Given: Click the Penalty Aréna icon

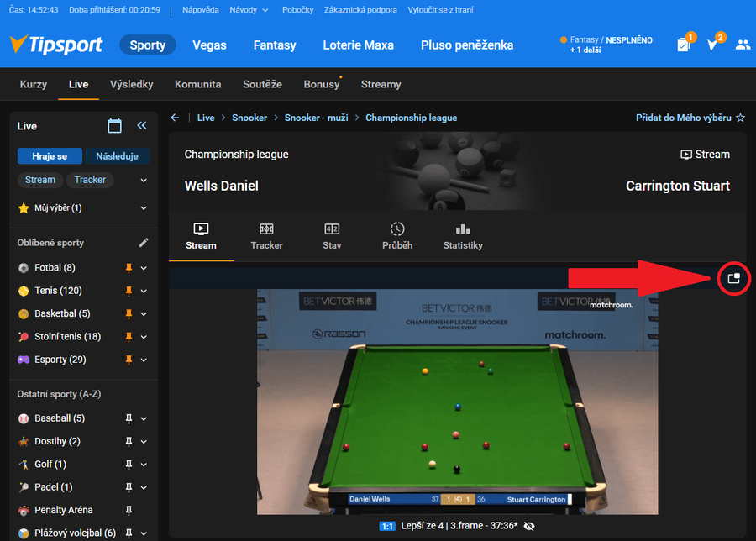Looking at the screenshot, I should point(24,510).
